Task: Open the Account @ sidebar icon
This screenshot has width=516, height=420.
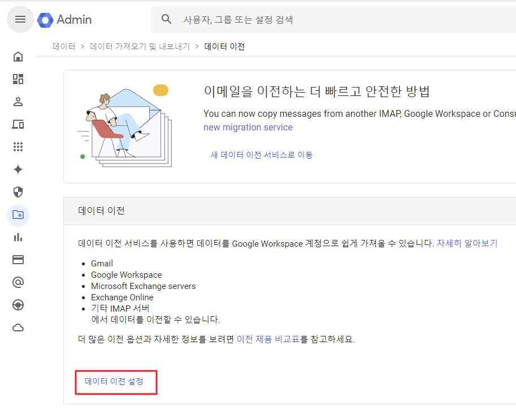Action: click(18, 282)
